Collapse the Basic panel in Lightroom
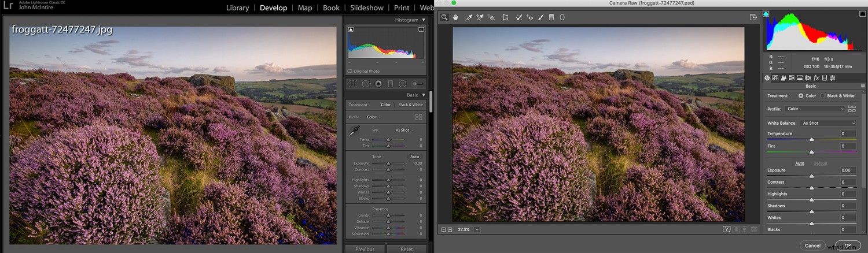Image resolution: width=868 pixels, height=253 pixels. pos(423,95)
